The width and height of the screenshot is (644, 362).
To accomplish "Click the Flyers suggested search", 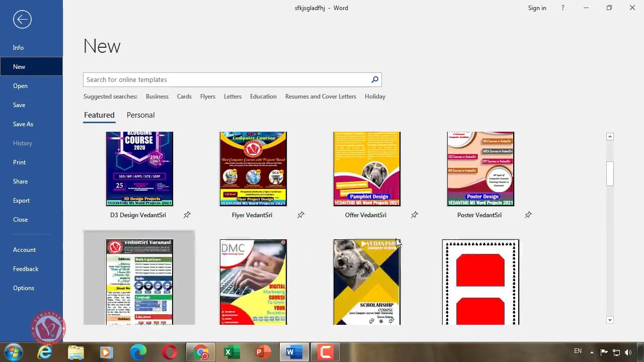I will (x=208, y=97).
